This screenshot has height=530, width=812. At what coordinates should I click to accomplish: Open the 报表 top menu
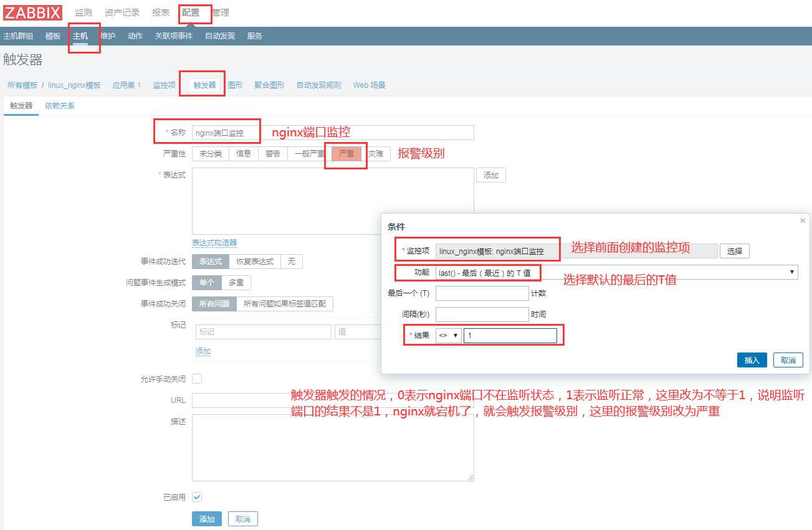pos(161,12)
